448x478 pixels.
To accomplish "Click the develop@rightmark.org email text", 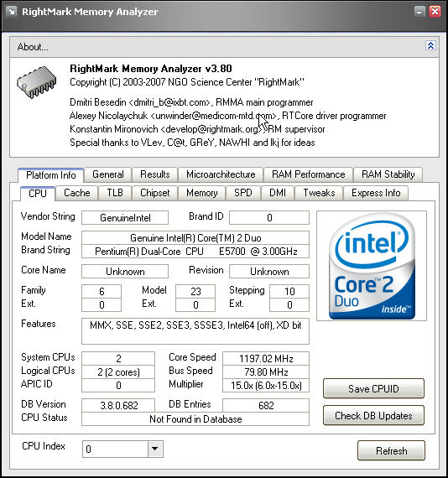I will pyautogui.click(x=211, y=129).
